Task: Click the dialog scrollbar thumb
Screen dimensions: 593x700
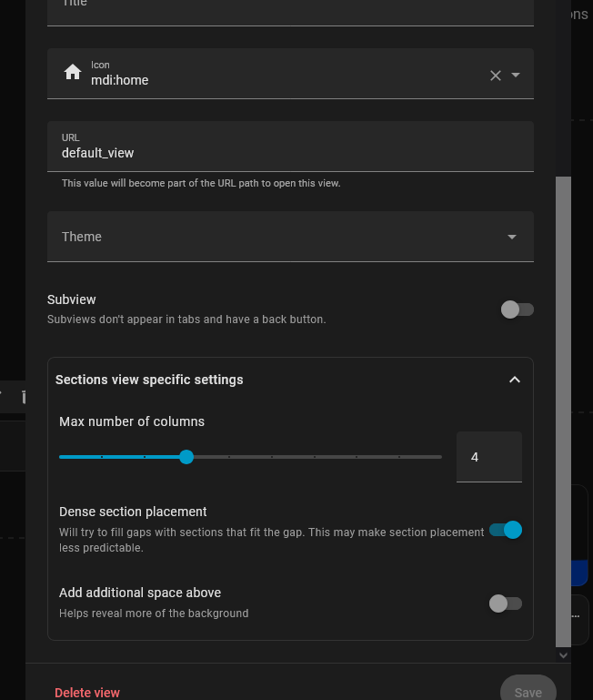Action: (x=563, y=411)
